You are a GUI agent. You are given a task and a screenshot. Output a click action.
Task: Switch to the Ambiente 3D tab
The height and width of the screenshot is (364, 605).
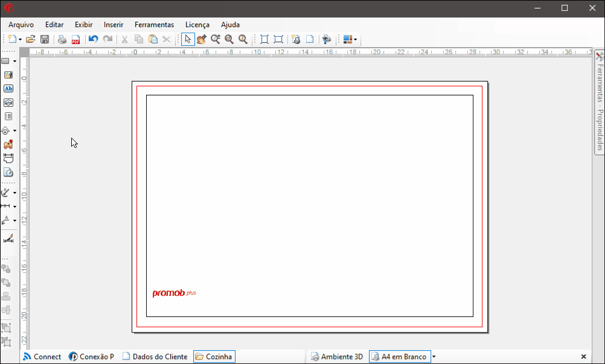coord(337,357)
